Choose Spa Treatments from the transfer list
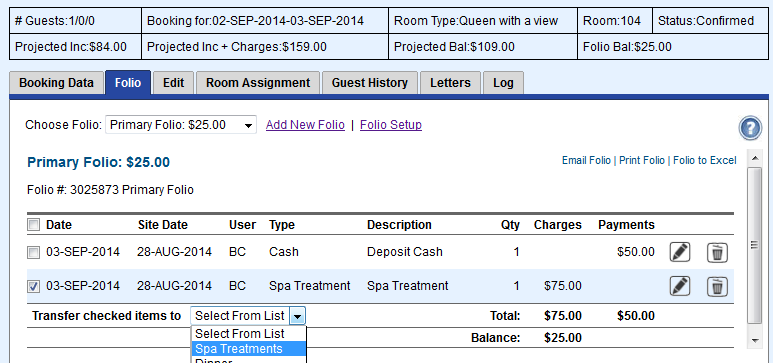The height and width of the screenshot is (363, 773). (x=248, y=349)
